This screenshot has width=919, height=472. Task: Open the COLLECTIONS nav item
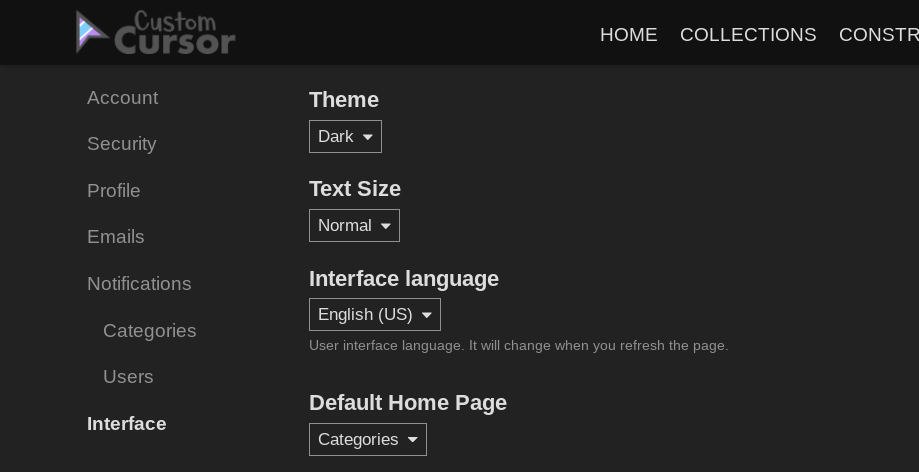(x=748, y=35)
